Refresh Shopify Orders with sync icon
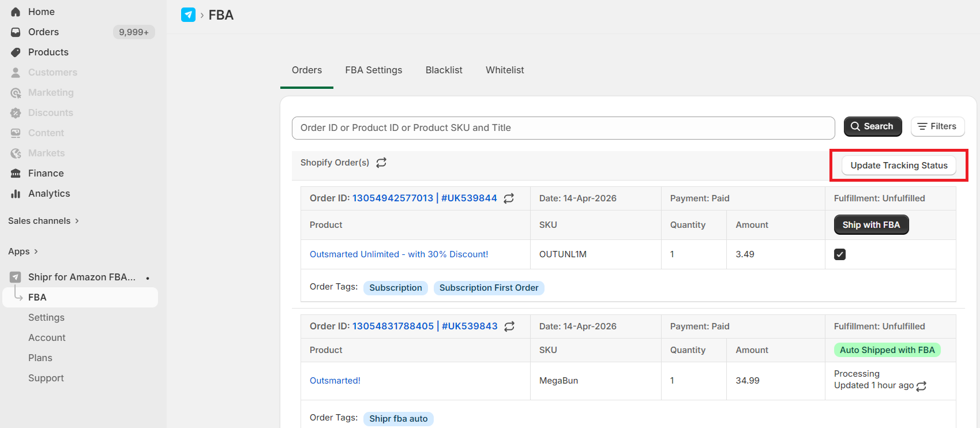This screenshot has height=428, width=980. point(381,163)
